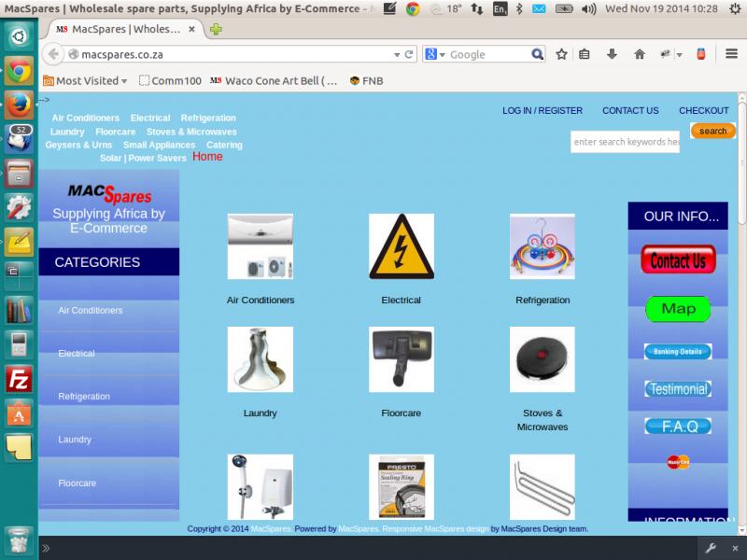Open a new tab with the plus icon
The width and height of the screenshot is (747, 560).
[x=216, y=30]
